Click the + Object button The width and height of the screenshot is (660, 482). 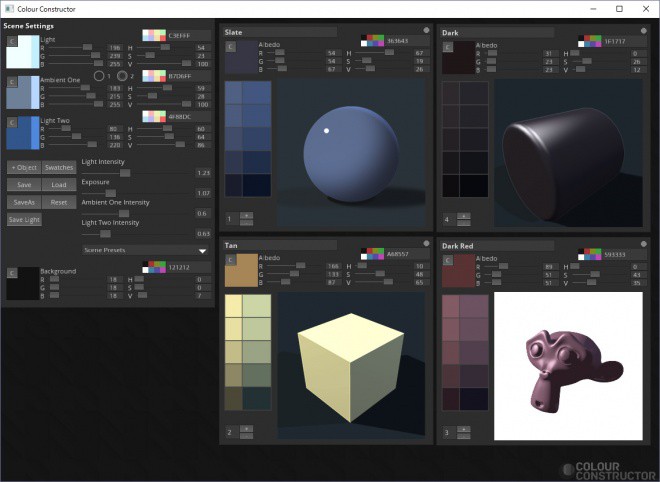(24, 167)
